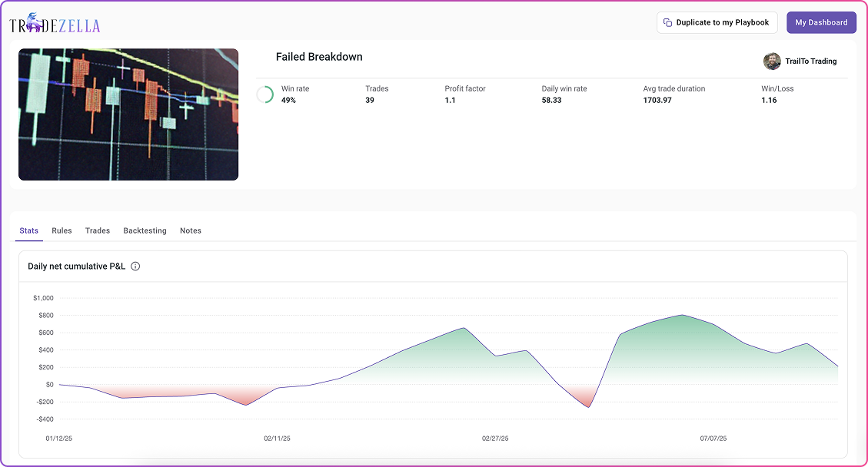View the Notes tab

click(191, 230)
